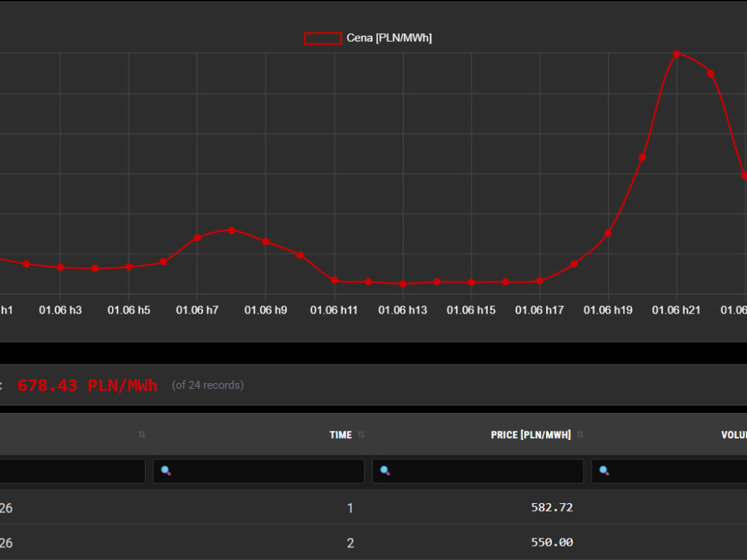
Task: Click the data point at 01.06 h11
Action: tap(335, 281)
